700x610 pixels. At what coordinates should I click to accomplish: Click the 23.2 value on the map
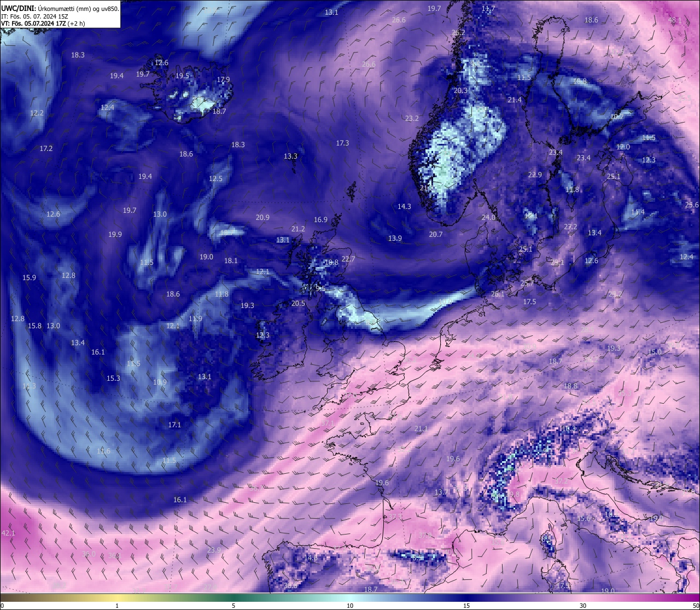[412, 119]
